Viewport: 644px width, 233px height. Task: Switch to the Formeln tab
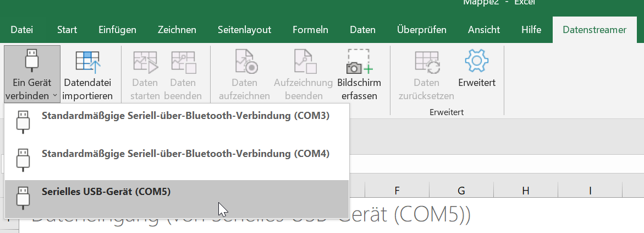coord(310,30)
